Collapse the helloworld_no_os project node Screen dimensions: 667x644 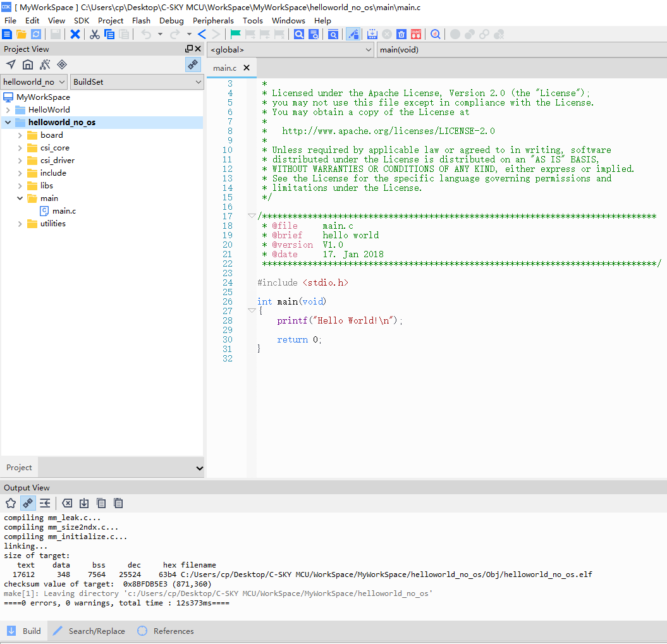(x=8, y=123)
